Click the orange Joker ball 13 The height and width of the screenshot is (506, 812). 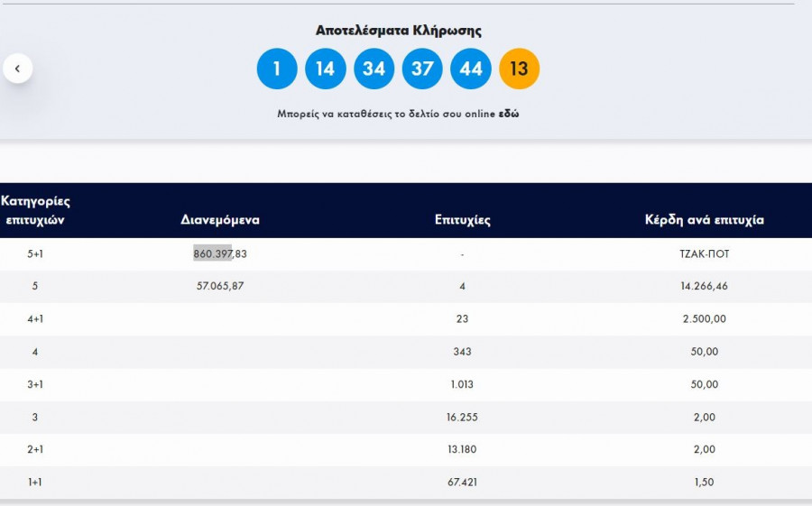(519, 69)
